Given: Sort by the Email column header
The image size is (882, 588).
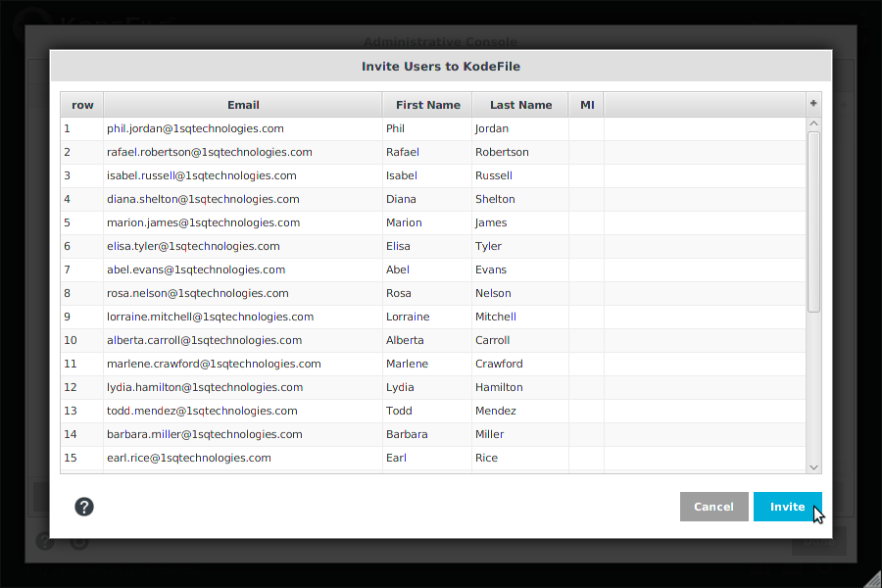Looking at the screenshot, I should [x=243, y=105].
